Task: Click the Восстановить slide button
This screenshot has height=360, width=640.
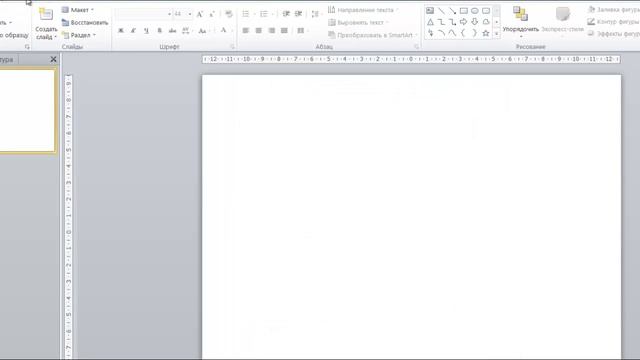Action: click(x=85, y=22)
